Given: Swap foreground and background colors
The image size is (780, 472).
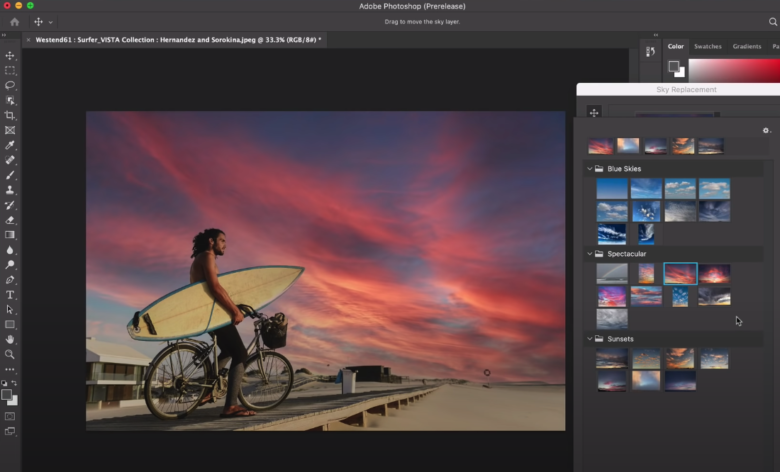Looking at the screenshot, I should 16,383.
